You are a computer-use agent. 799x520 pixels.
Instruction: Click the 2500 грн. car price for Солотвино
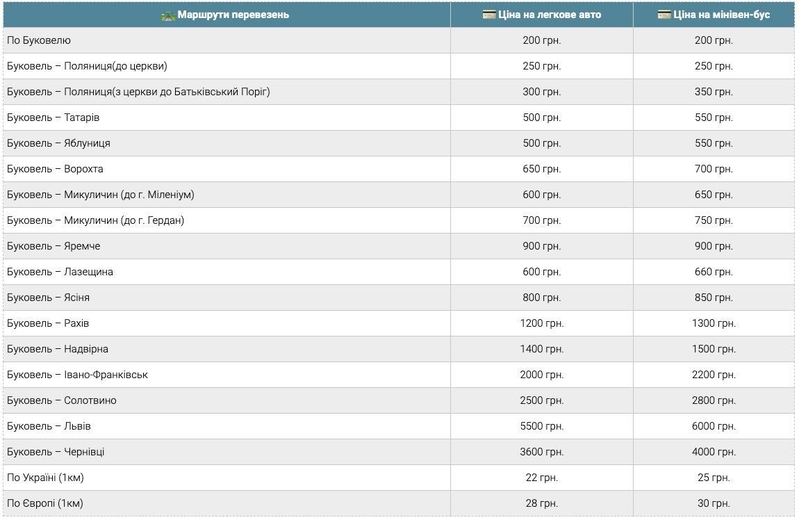tap(541, 401)
